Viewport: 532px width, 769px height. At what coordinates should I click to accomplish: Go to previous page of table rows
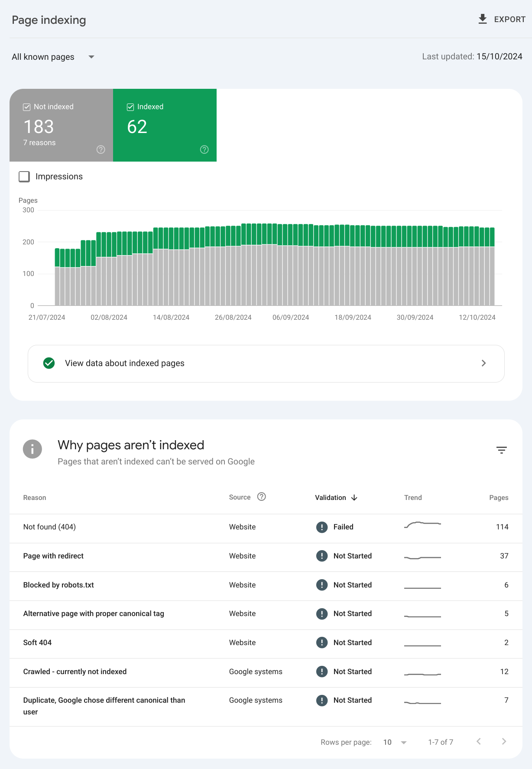tap(479, 741)
